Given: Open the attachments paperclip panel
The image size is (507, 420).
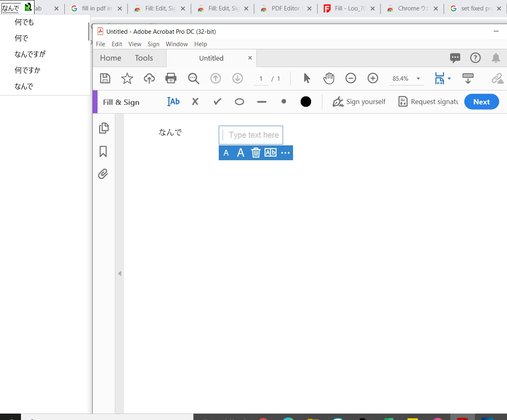Looking at the screenshot, I should click(103, 174).
